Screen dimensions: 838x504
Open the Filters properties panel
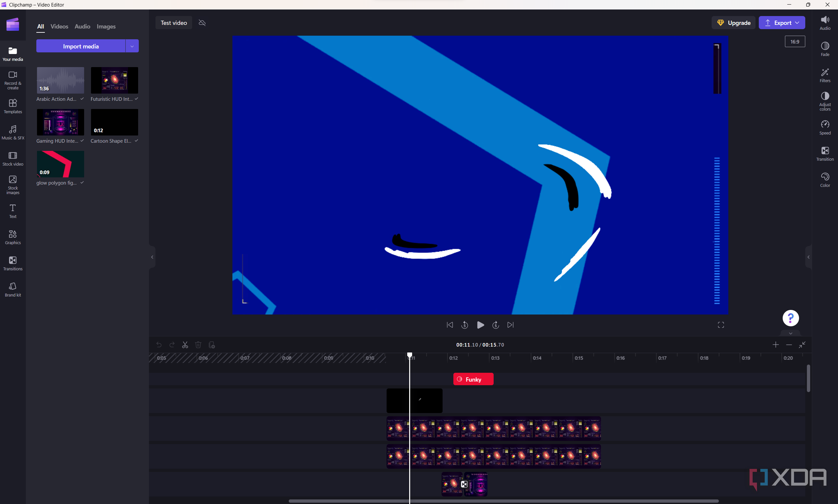pos(825,75)
